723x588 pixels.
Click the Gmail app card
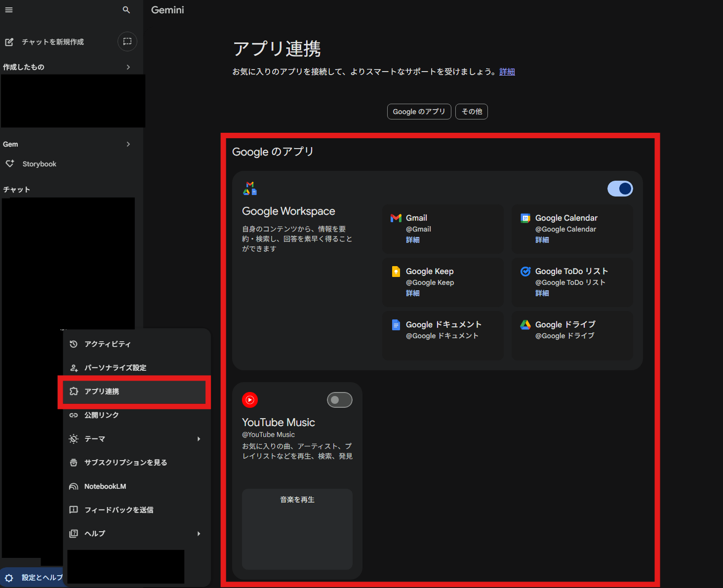pos(442,229)
